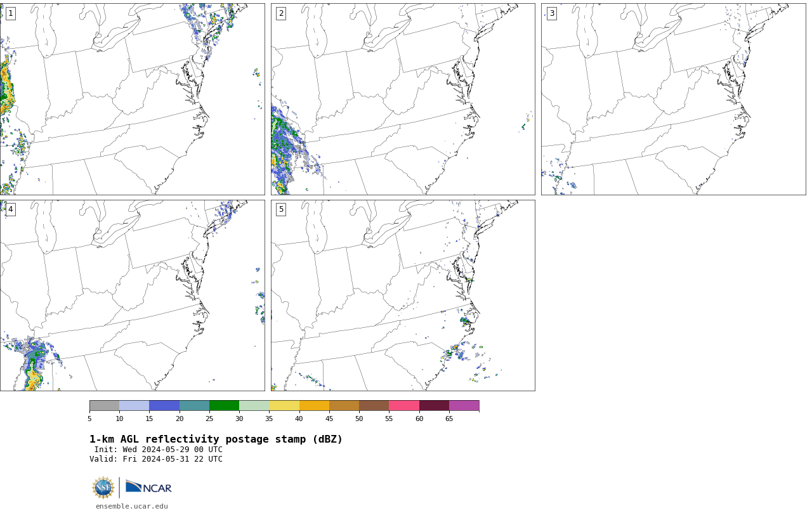Click the colorbar tick label 15
The width and height of the screenshot is (812, 513).
149,419
